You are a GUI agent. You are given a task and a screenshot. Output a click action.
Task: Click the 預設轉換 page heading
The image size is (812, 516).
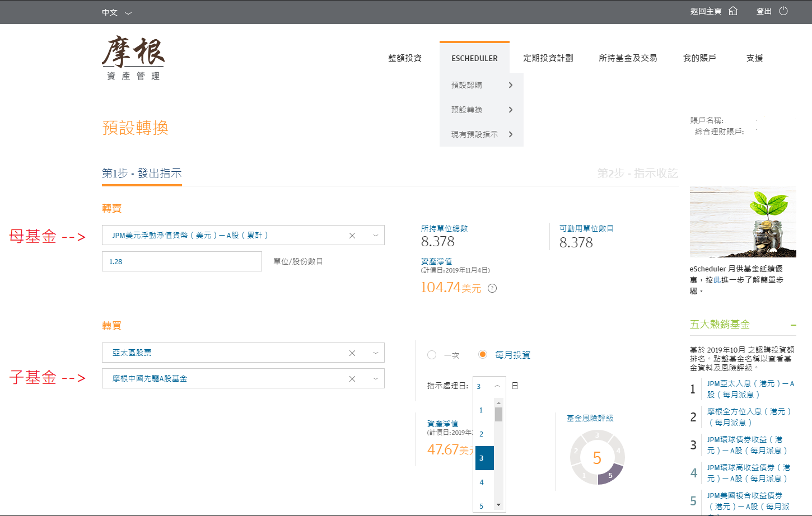coord(135,128)
